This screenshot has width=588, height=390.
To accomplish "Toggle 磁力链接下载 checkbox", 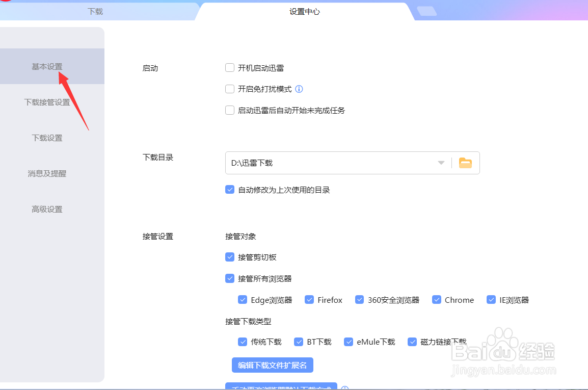I will (x=412, y=342).
